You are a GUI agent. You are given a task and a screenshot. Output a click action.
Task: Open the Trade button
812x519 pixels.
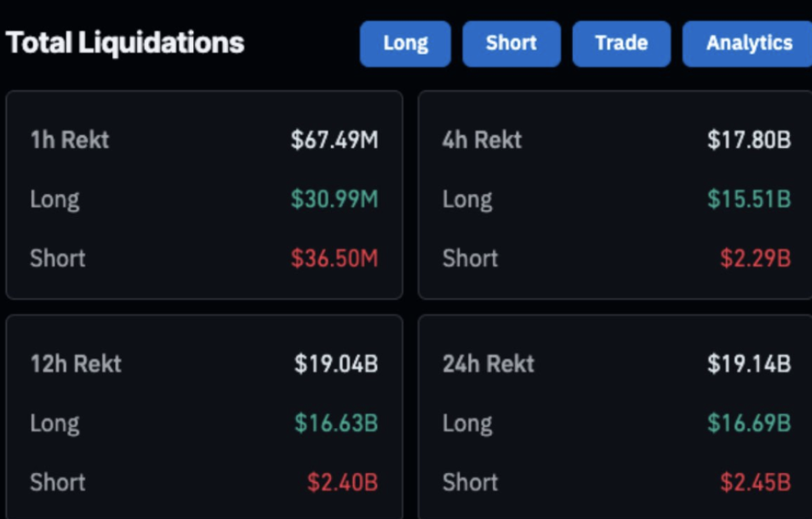coord(621,43)
